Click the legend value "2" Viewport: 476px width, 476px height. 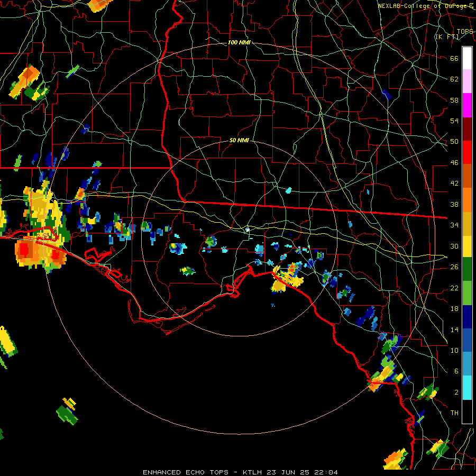pos(456,392)
